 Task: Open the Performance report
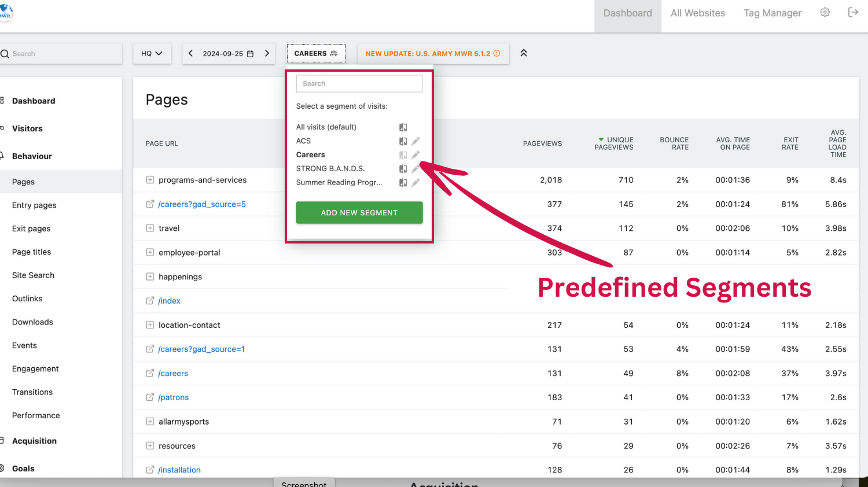point(36,415)
